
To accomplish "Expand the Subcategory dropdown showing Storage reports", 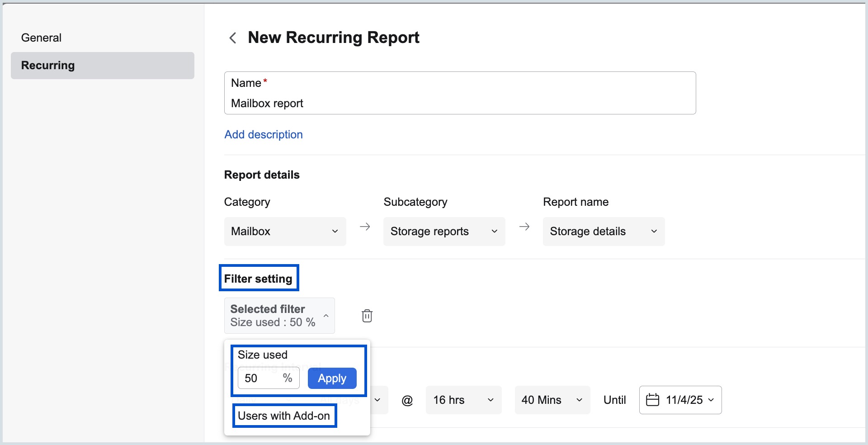I will (444, 232).
